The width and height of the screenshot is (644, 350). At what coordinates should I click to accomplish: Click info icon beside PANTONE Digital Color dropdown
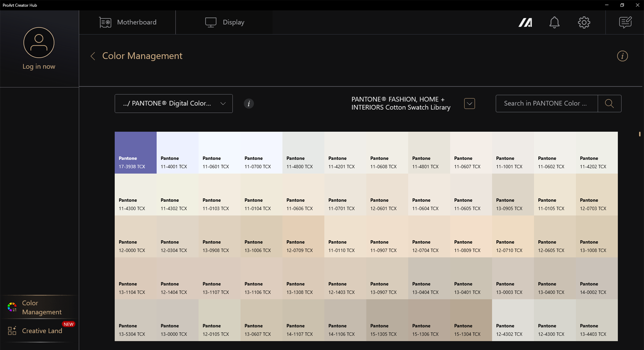(x=249, y=104)
